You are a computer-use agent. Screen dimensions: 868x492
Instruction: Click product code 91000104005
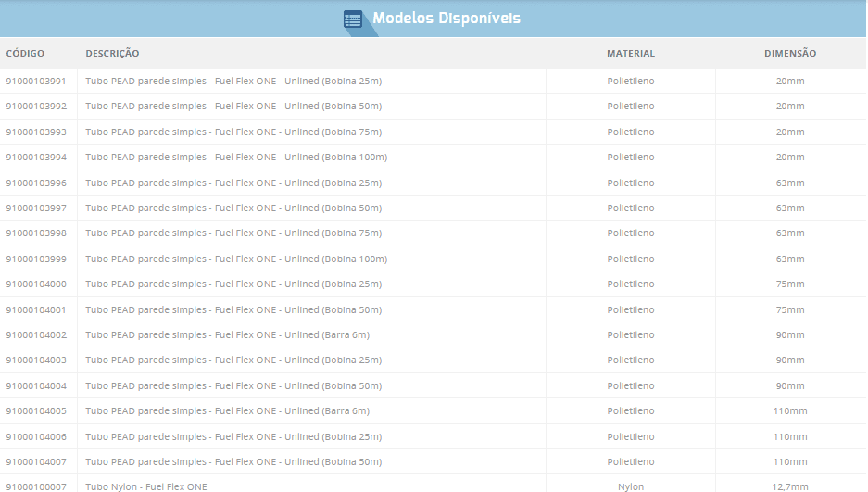[x=36, y=411]
